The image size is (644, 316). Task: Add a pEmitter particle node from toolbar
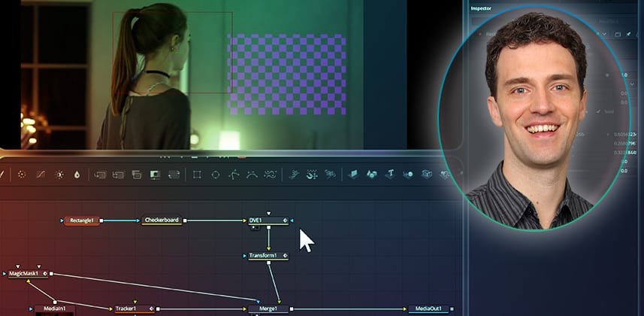[294, 175]
